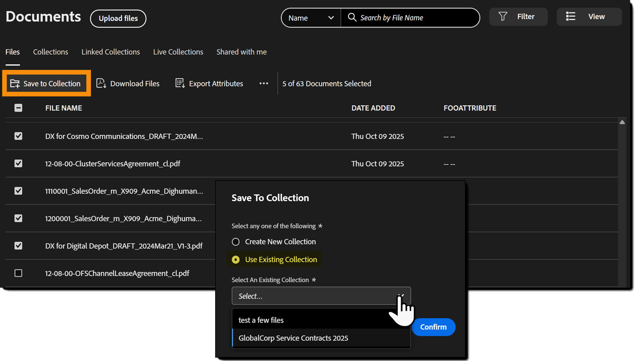Click the Export Attributes icon
This screenshot has height=361, width=644.
(x=180, y=83)
